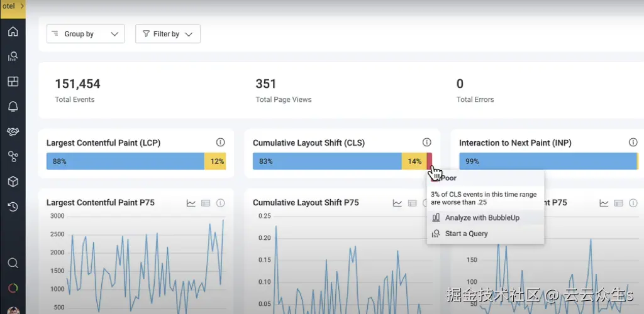The width and height of the screenshot is (644, 314).
Task: Expand the Filter by dropdown
Action: coord(168,34)
